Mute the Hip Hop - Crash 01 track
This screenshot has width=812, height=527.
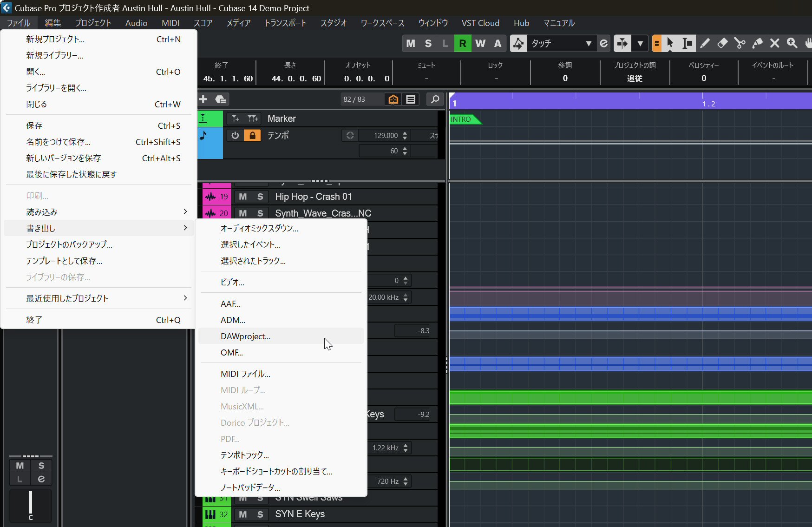tap(243, 197)
